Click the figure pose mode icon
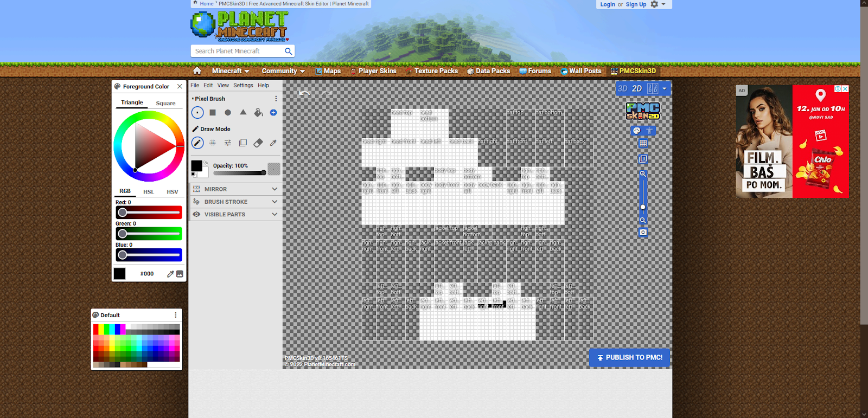868x418 pixels. 649,131
